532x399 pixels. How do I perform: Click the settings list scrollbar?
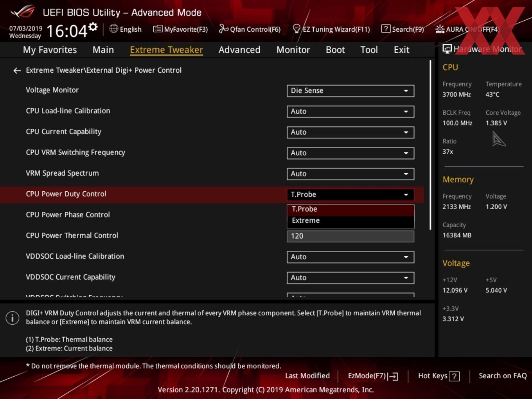click(x=430, y=145)
